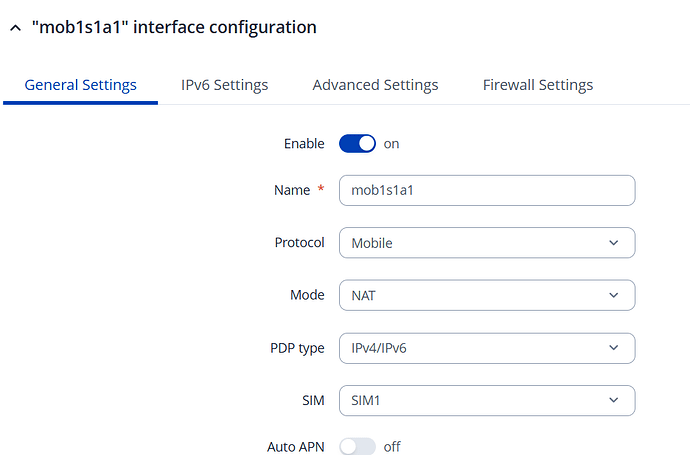The image size is (690, 455).
Task: Open the PDP type dropdown showing IPv4/IPv6
Action: 486,348
